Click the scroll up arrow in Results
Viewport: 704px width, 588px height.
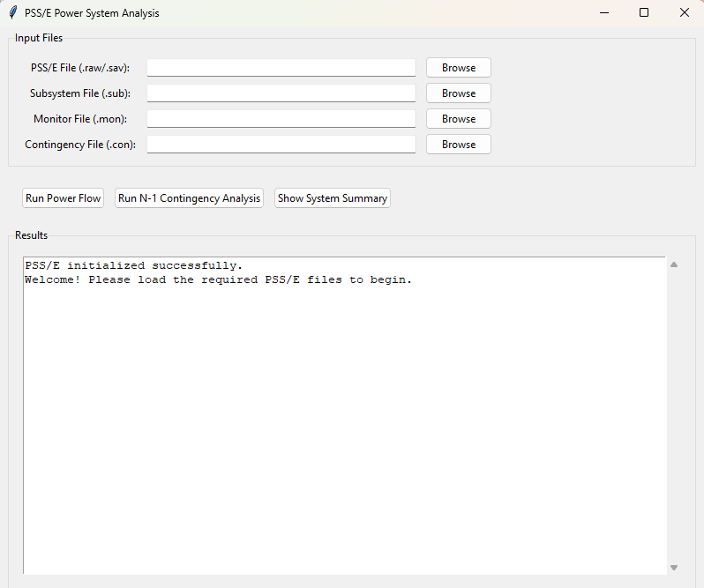tap(674, 264)
